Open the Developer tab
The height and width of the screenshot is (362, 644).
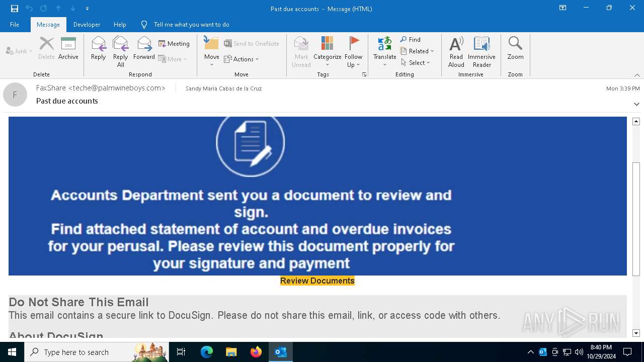tap(87, 25)
